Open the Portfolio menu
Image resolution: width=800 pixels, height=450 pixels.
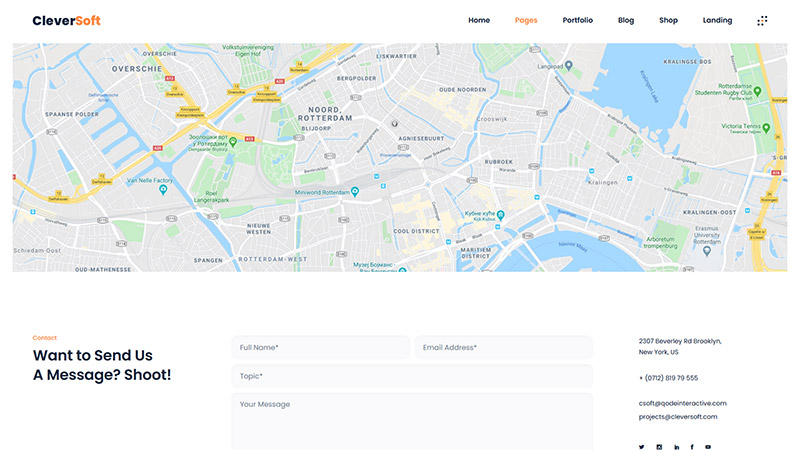click(577, 20)
